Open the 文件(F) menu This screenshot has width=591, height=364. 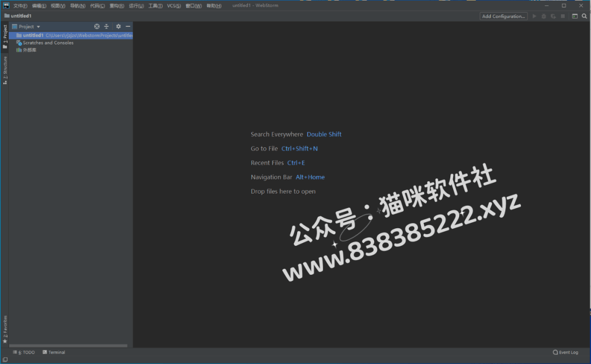click(x=20, y=5)
